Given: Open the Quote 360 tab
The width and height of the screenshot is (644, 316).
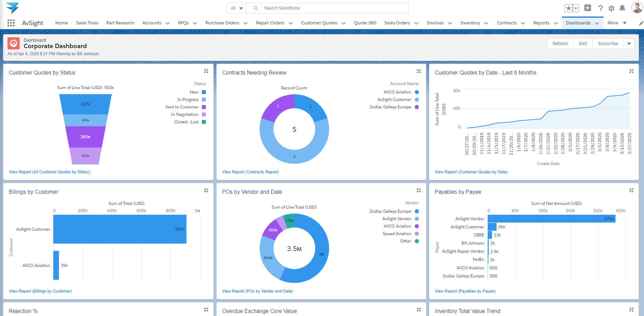Looking at the screenshot, I should click(x=365, y=23).
